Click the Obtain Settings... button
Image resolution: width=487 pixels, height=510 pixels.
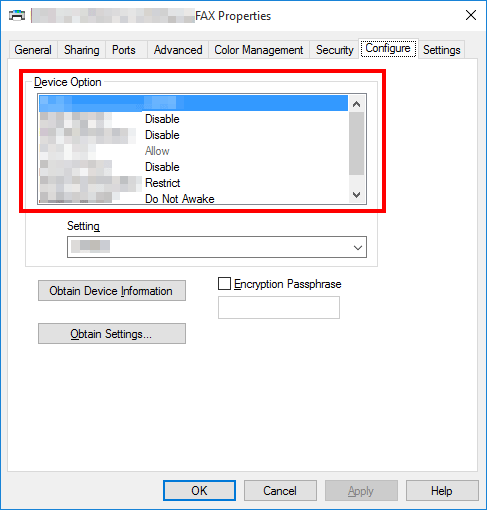click(112, 334)
